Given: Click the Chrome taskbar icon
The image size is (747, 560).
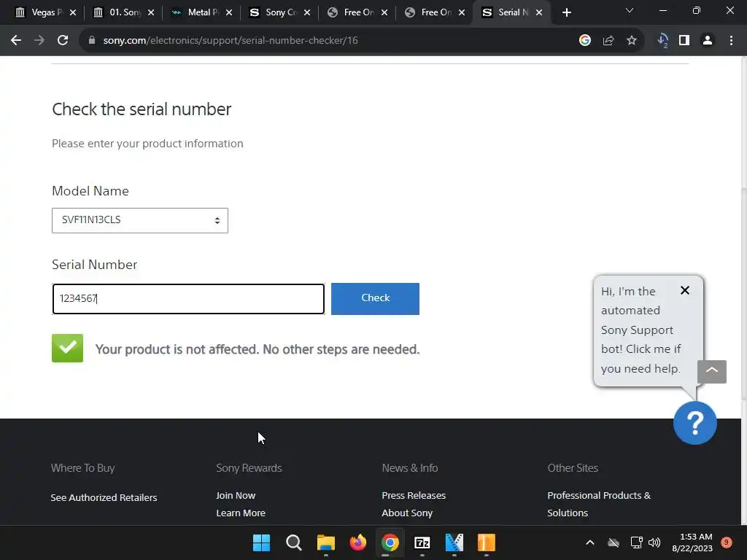Looking at the screenshot, I should click(x=390, y=542).
